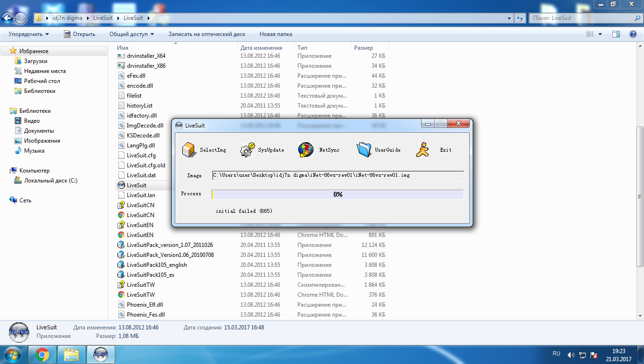The image size is (644, 364).
Task: Start SysUpdate via the gear icon
Action: [x=248, y=150]
